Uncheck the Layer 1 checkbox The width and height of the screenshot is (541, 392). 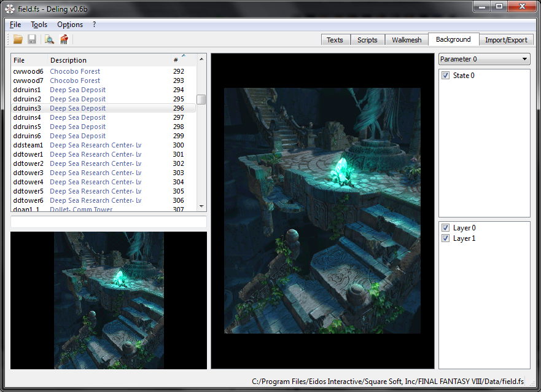pos(445,238)
